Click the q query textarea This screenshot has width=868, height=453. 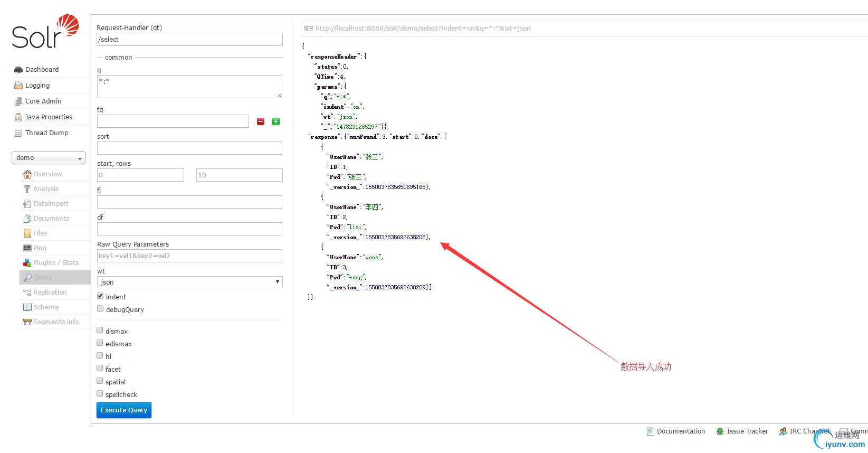click(x=190, y=87)
